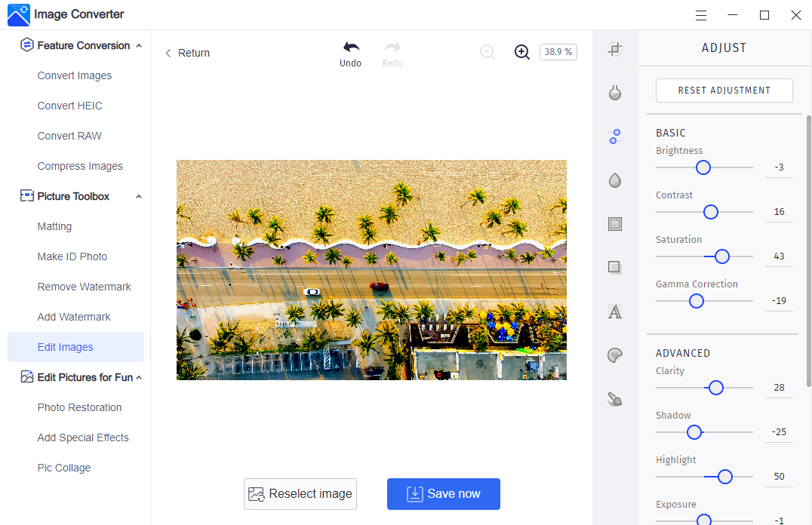812x525 pixels.
Task: Click the Gamma Correction slider handle
Action: tap(697, 301)
